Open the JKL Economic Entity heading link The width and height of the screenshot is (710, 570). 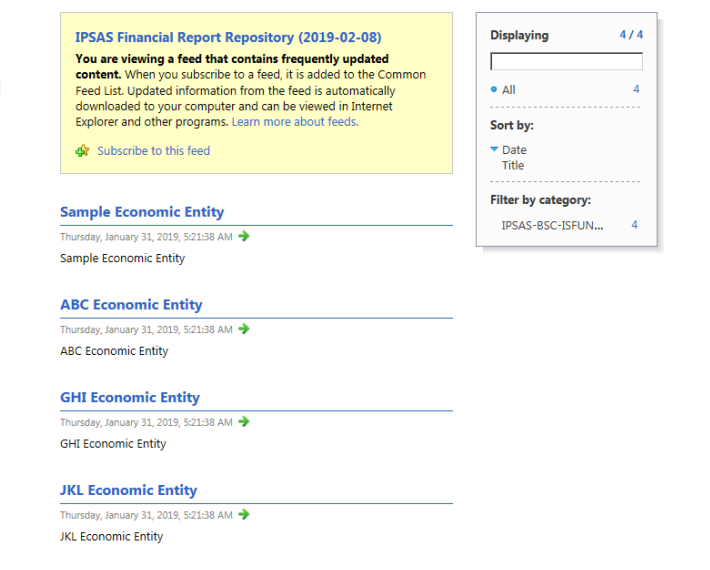[x=129, y=490]
